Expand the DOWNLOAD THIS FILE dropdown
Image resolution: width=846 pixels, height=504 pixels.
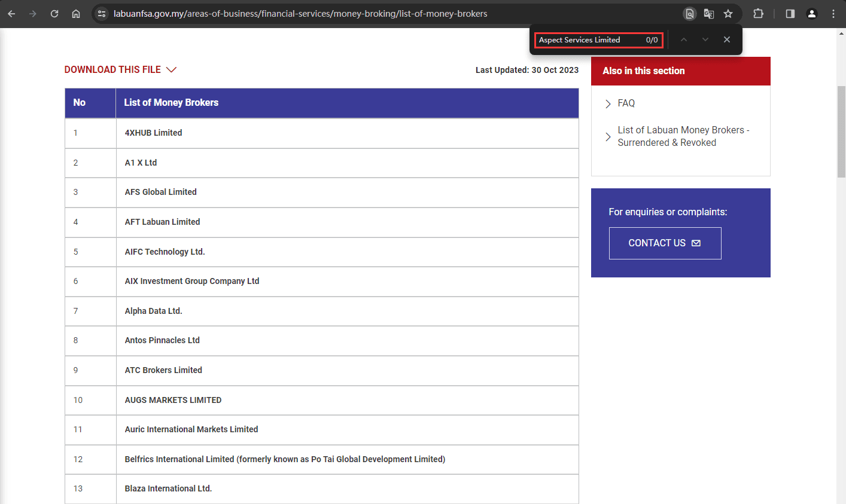(x=120, y=69)
